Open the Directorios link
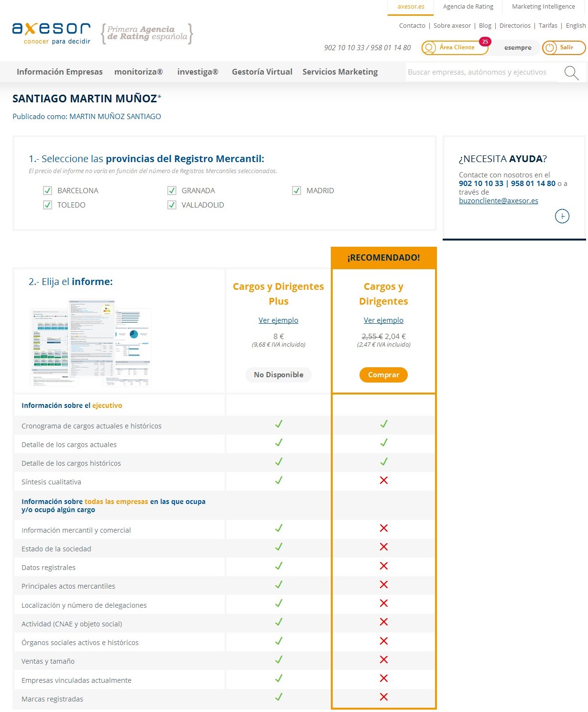The width and height of the screenshot is (588, 712). [515, 26]
